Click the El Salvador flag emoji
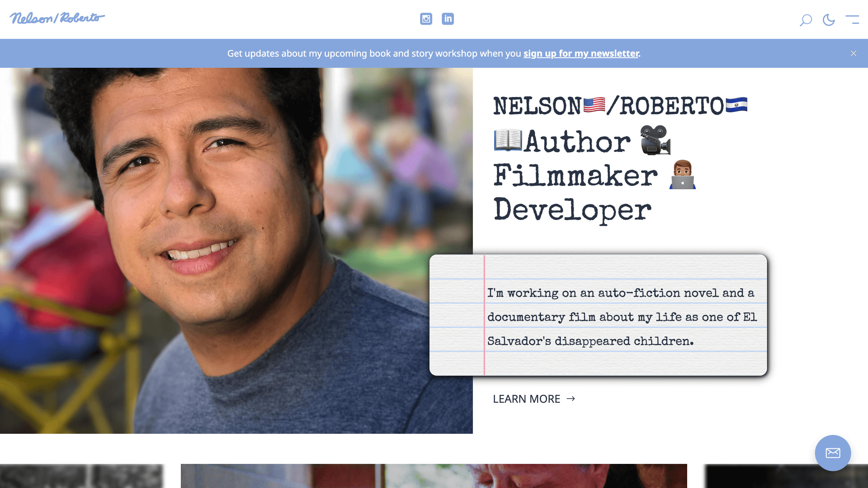The width and height of the screenshot is (868, 488). [x=736, y=105]
